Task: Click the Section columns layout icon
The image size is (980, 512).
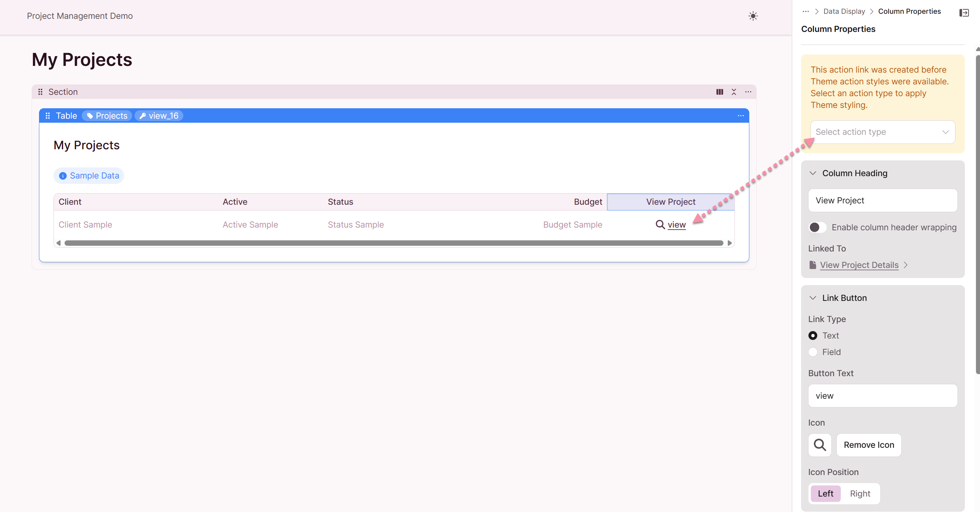Action: coord(719,92)
